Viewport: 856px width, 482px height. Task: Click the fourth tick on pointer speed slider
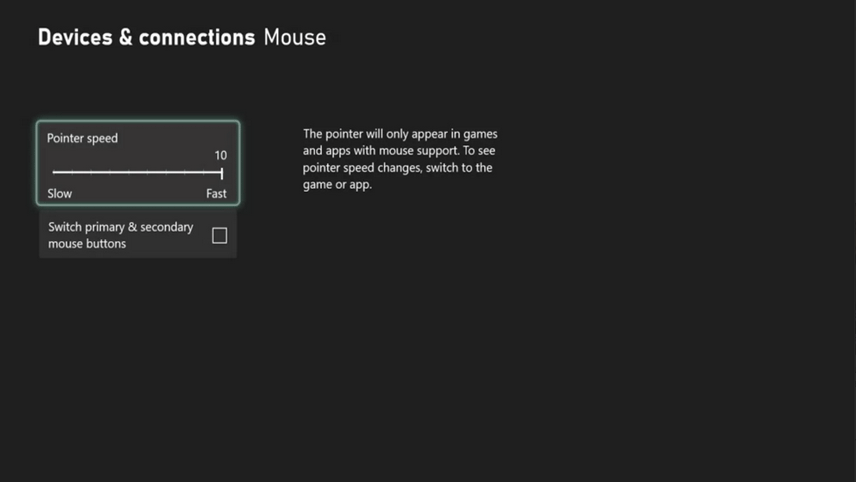tap(110, 172)
